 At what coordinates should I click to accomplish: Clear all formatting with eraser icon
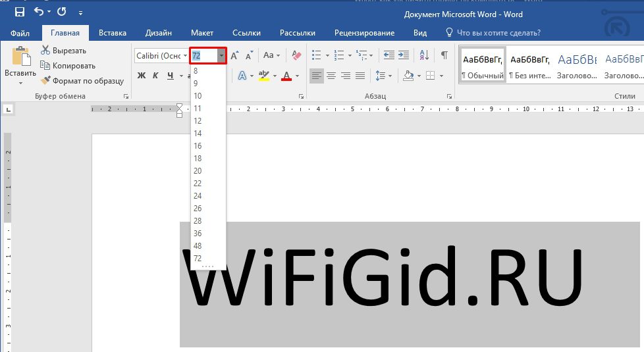pyautogui.click(x=296, y=55)
